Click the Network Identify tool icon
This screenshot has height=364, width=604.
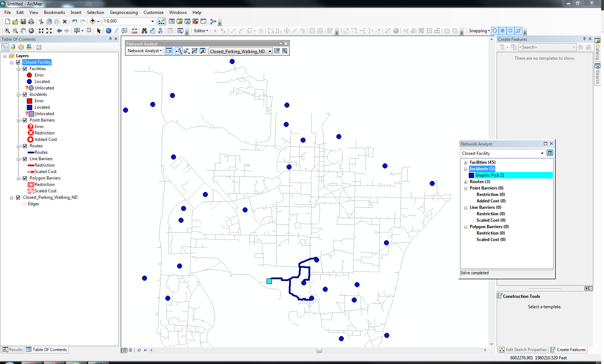(277, 51)
